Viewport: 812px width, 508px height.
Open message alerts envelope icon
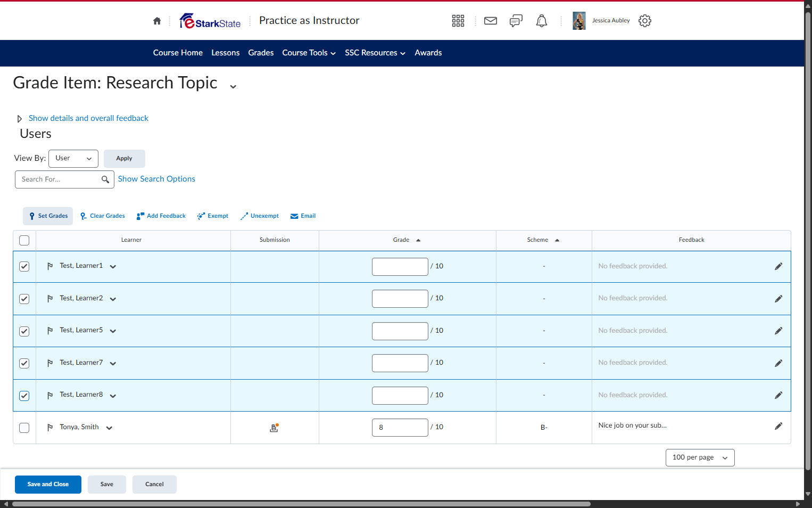click(491, 21)
